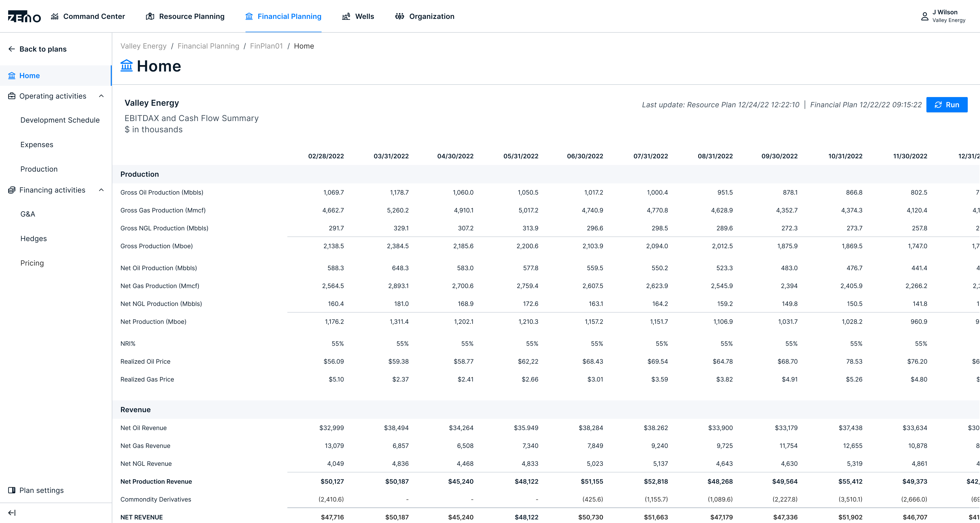The height and width of the screenshot is (523, 980).
Task: Click the Run button
Action: [x=947, y=105]
